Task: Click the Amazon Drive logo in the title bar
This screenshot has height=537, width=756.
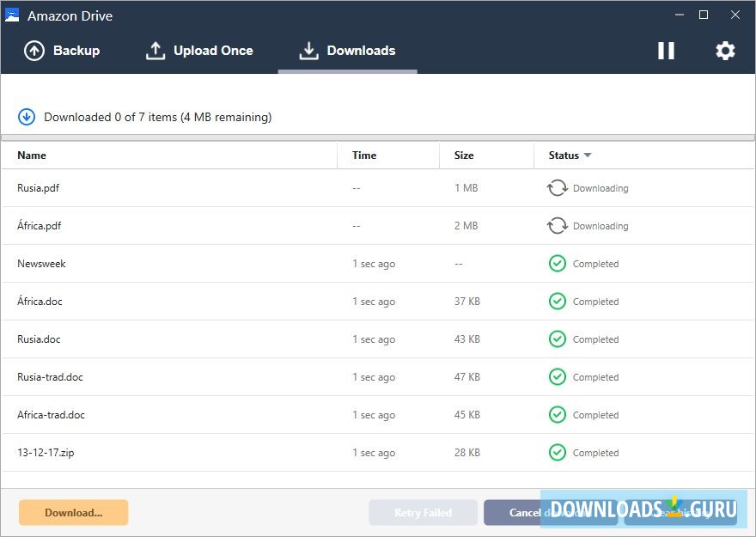Action: click(12, 15)
